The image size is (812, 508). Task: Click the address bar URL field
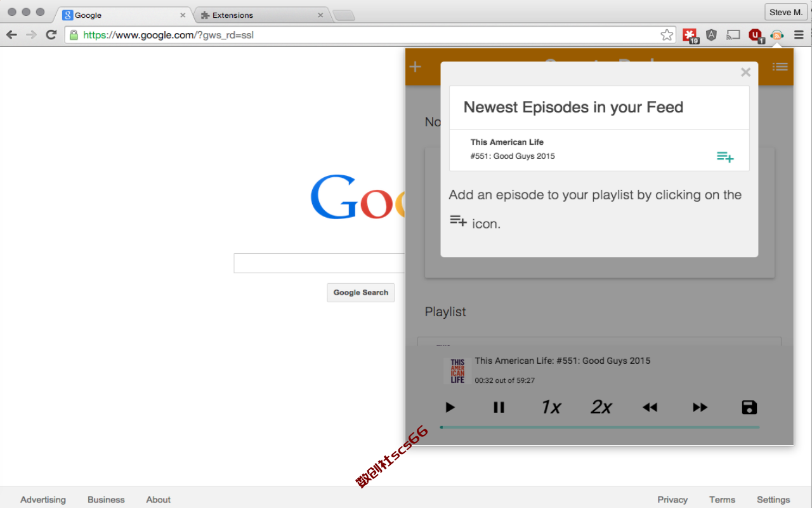[x=370, y=35]
